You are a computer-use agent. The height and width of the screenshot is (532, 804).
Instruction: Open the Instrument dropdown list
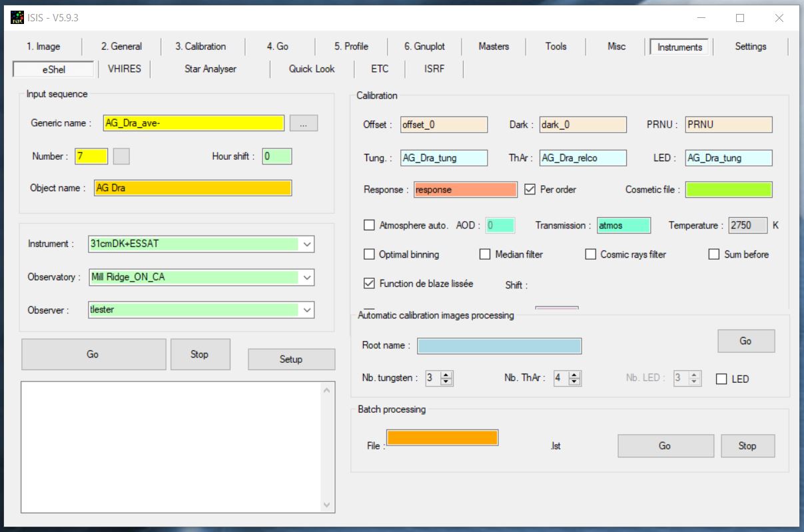[x=307, y=244]
